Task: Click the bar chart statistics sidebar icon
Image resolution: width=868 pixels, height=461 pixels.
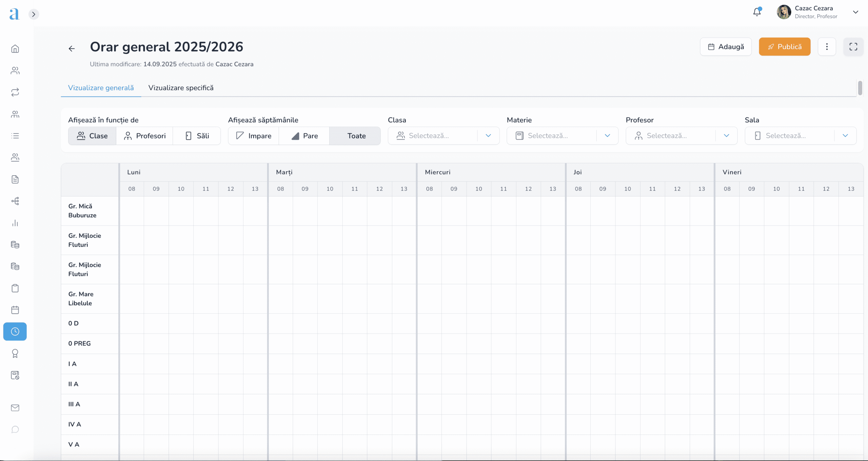Action: [x=15, y=223]
